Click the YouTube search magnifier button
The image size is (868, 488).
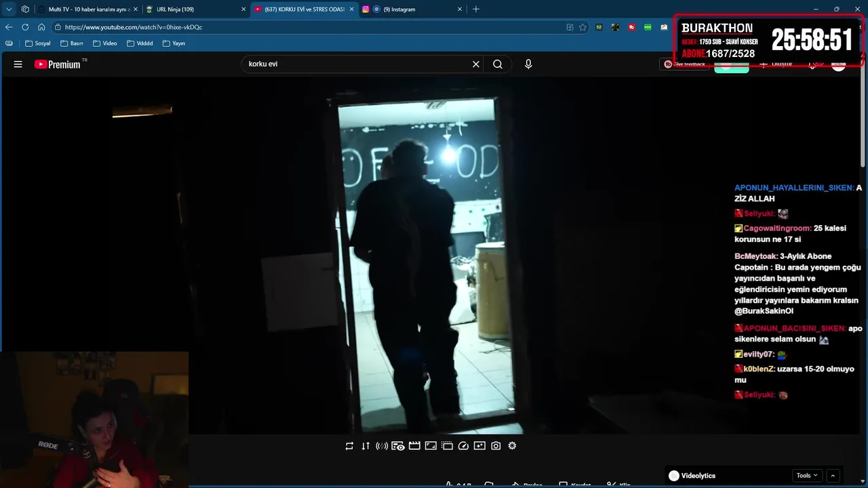click(x=498, y=64)
